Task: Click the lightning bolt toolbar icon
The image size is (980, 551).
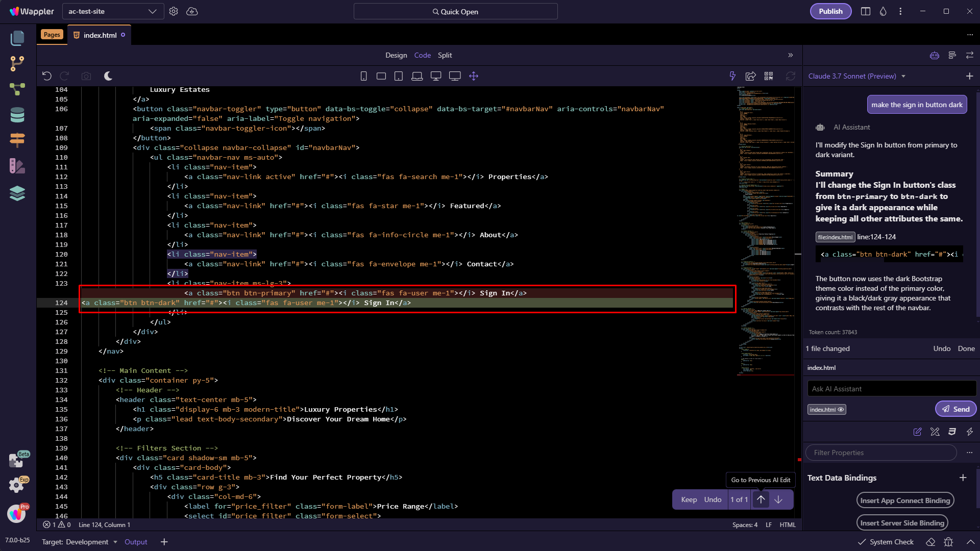Action: (x=732, y=76)
